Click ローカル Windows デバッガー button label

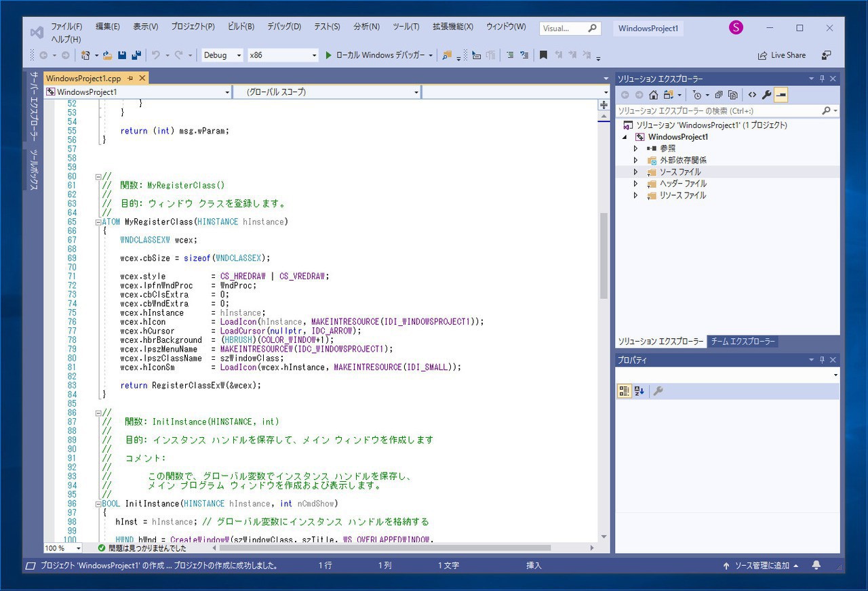click(x=380, y=56)
